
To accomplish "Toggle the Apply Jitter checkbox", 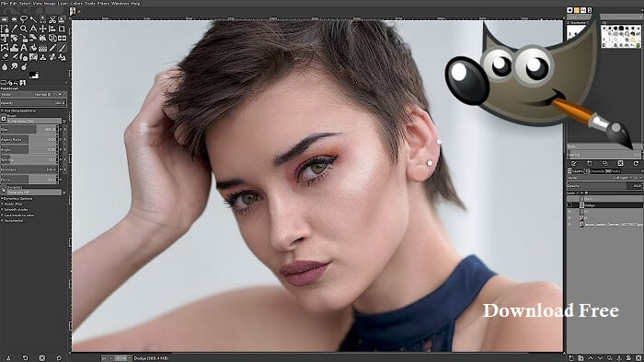I will click(2, 204).
